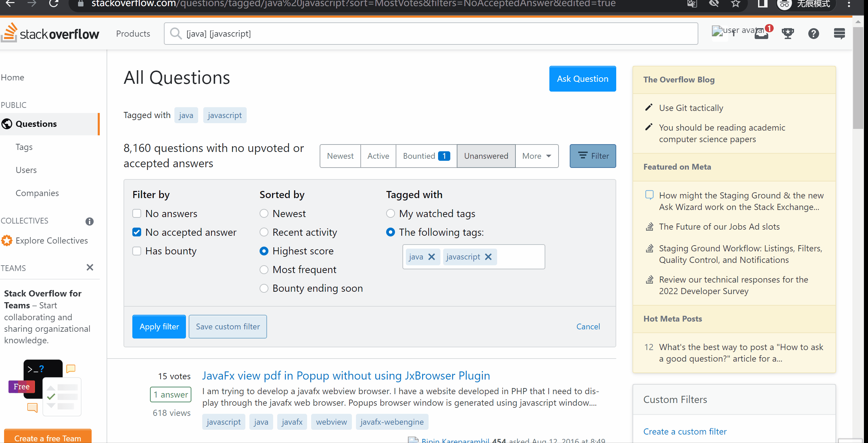Remove the java tag from filter

click(432, 257)
